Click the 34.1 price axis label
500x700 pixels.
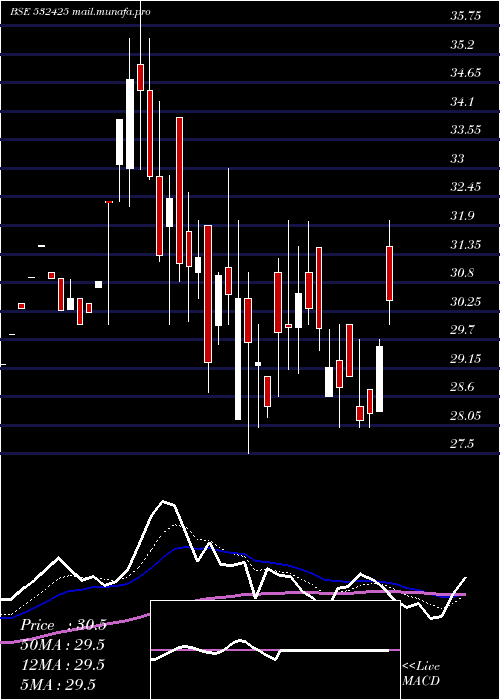tap(463, 102)
